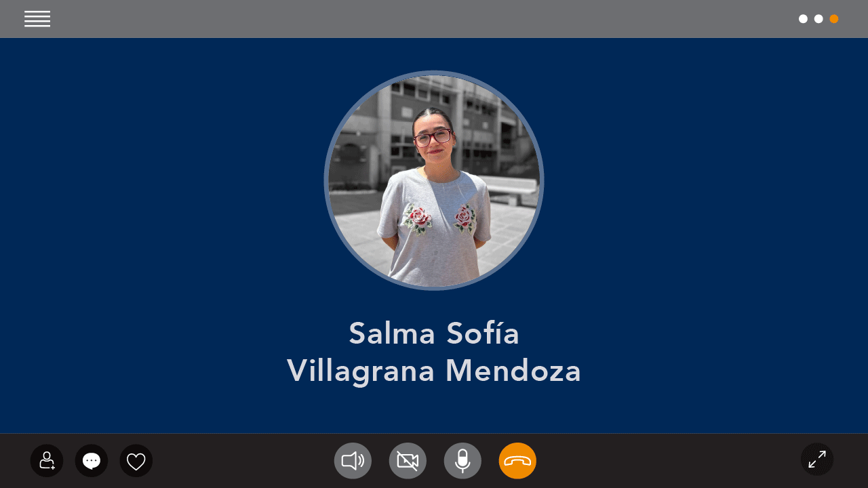Click the surname Villagrana Mendoza
868x488 pixels.
pos(434,371)
